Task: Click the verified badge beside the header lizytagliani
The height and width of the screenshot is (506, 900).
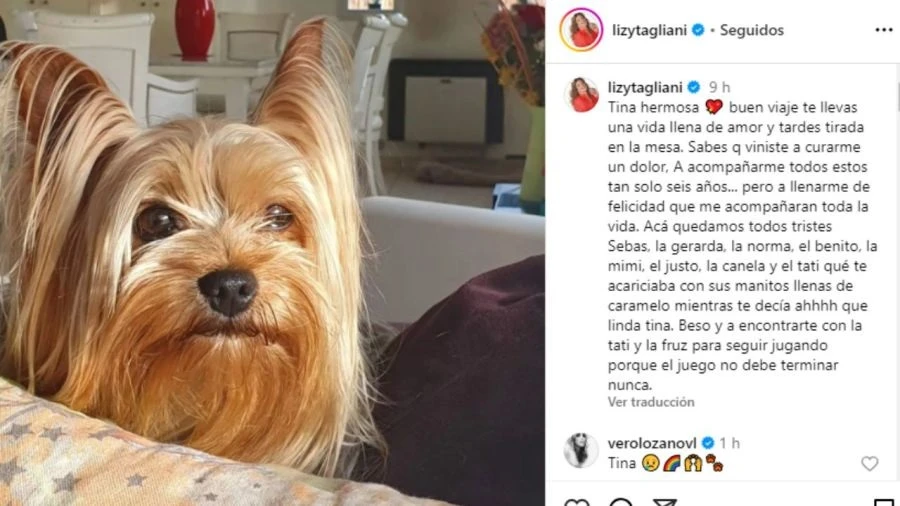Action: [x=698, y=30]
